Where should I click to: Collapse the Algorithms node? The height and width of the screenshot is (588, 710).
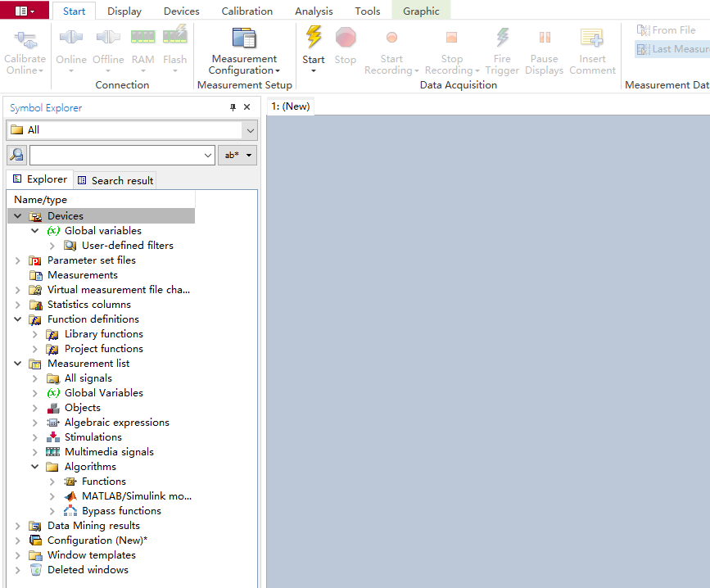(x=35, y=467)
